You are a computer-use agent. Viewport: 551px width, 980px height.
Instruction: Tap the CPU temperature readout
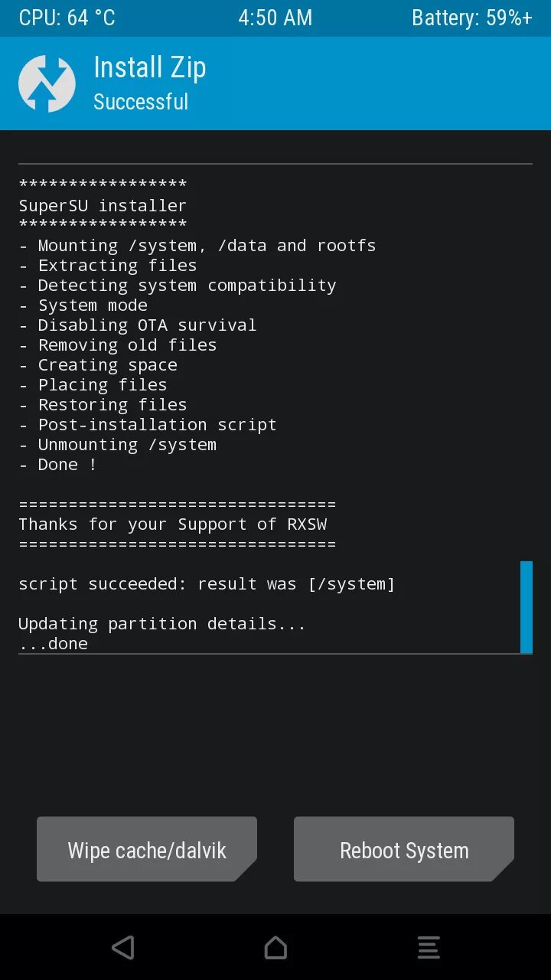point(67,18)
